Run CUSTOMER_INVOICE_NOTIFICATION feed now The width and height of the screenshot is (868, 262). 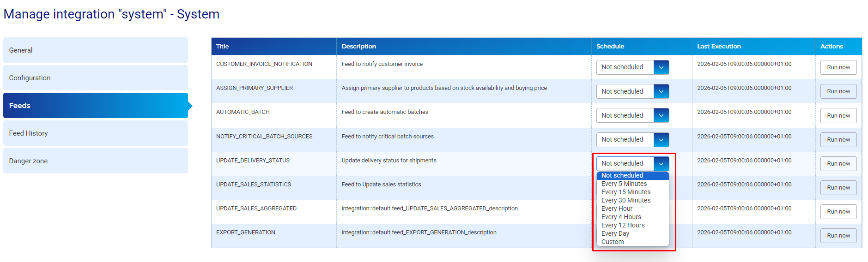838,67
